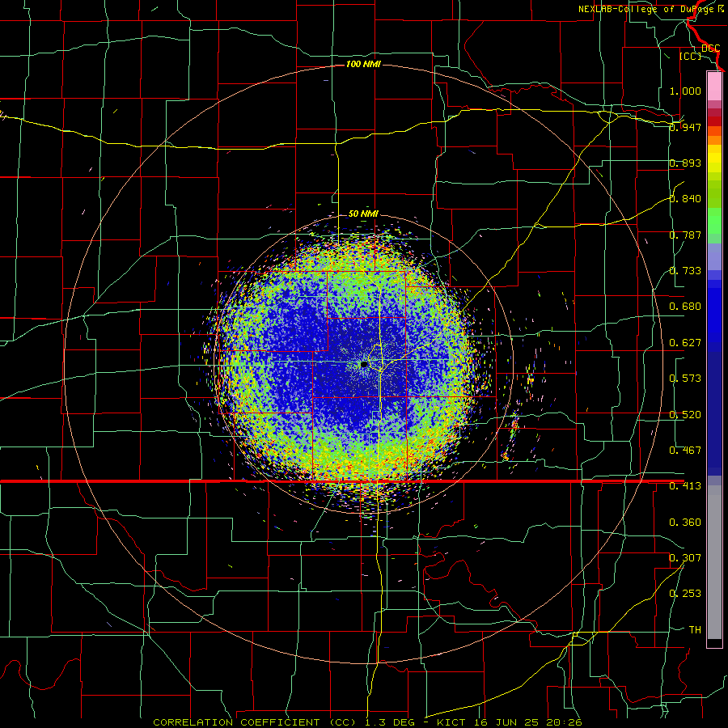Click the 0.893 legend value
The height and width of the screenshot is (728, 728).
[685, 163]
